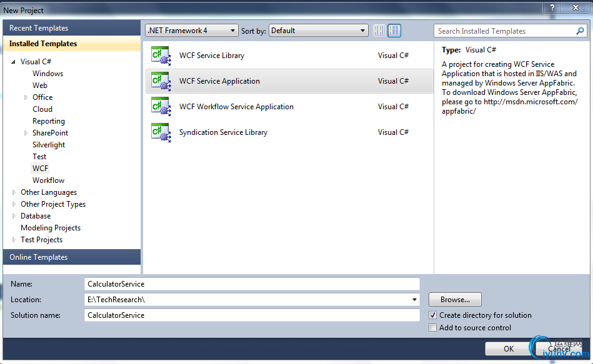Click the help question mark button
Screen dimensions: 593x364
[552, 7]
